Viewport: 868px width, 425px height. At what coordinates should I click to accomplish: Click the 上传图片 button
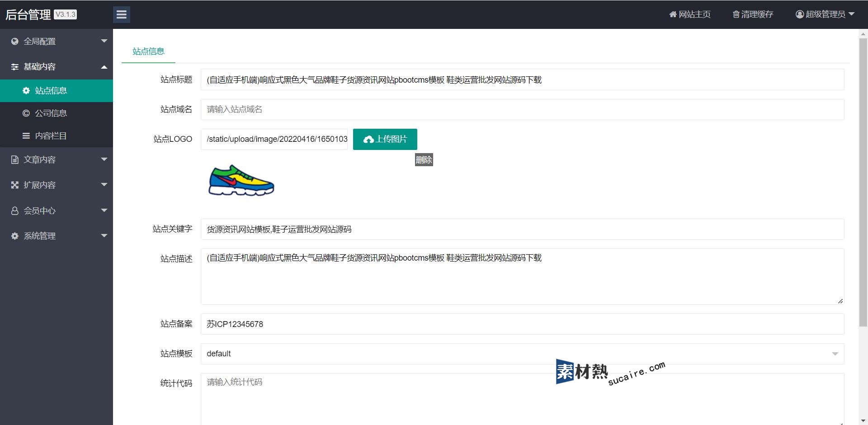tap(385, 139)
